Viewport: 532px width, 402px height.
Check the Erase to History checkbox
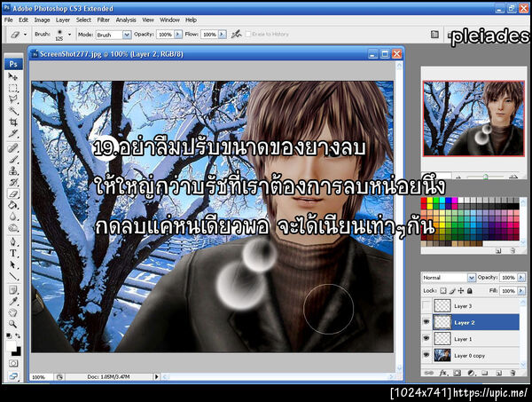(x=248, y=35)
